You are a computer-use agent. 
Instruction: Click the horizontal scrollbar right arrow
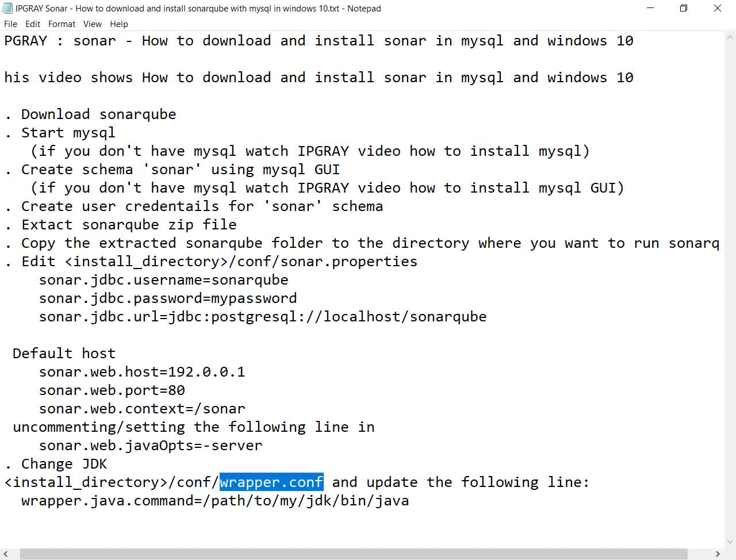718,554
